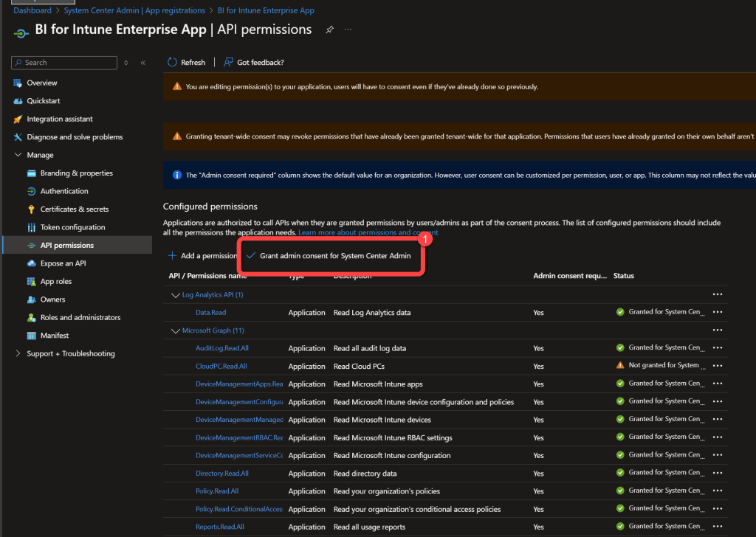Viewport: 756px width, 537px height.
Task: Open more options for Data.Read row
Action: [x=718, y=312]
